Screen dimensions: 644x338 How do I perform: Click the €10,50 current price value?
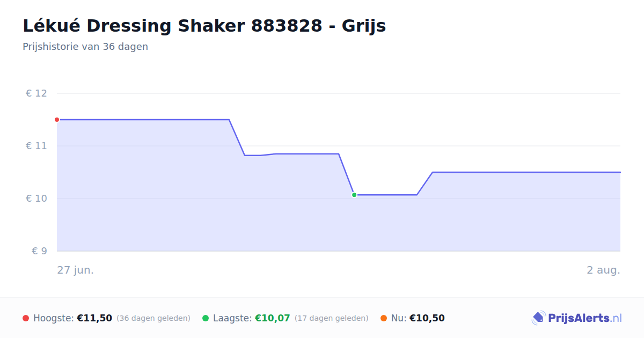coord(427,318)
